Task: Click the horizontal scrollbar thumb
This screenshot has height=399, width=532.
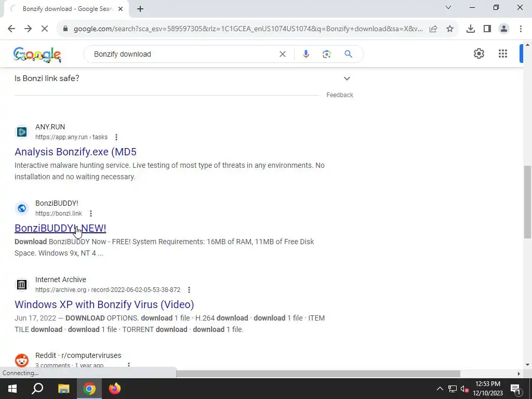Action: tap(318, 374)
